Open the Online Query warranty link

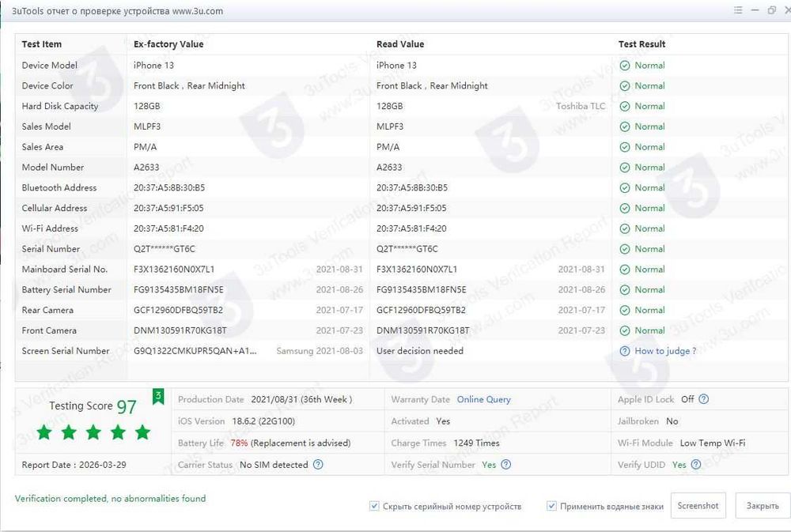[x=484, y=399]
